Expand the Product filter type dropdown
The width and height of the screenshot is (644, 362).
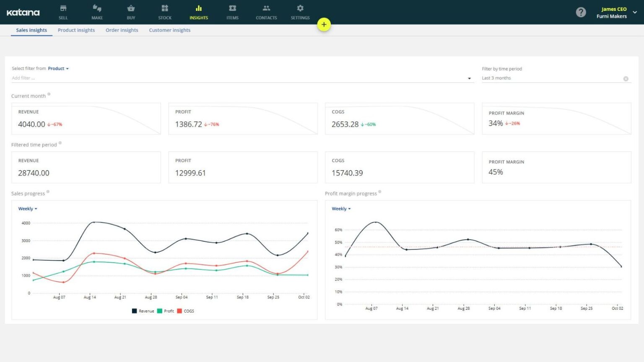point(58,68)
